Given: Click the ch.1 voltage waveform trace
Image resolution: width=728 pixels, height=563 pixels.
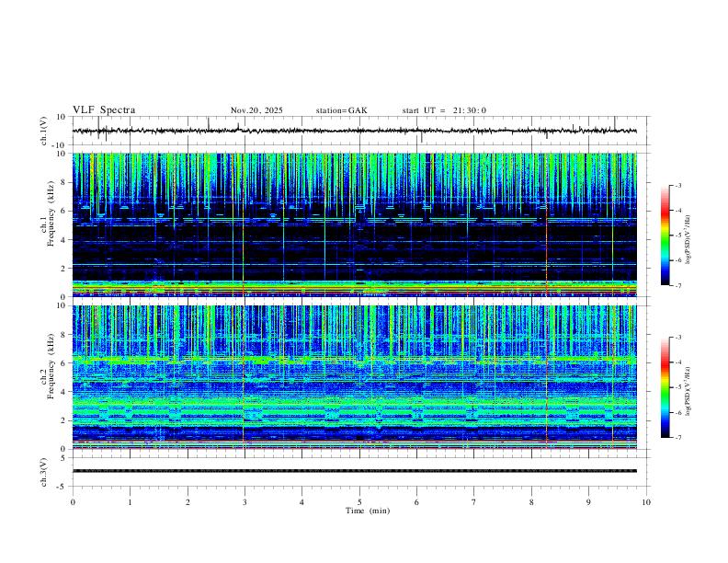Looking at the screenshot, I should click(x=355, y=131).
